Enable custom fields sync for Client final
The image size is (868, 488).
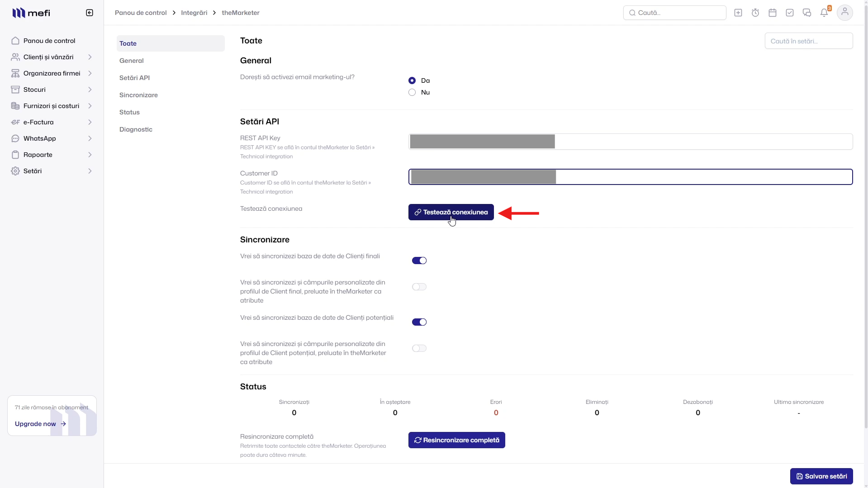point(419,287)
